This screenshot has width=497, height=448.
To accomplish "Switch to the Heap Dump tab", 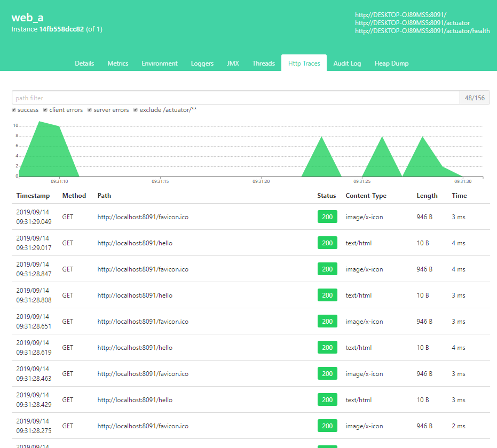I will coord(391,63).
